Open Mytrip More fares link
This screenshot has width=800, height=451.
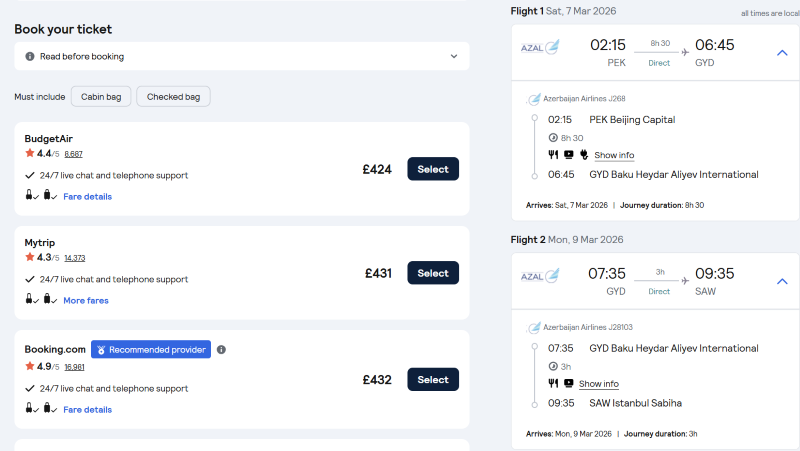click(86, 300)
